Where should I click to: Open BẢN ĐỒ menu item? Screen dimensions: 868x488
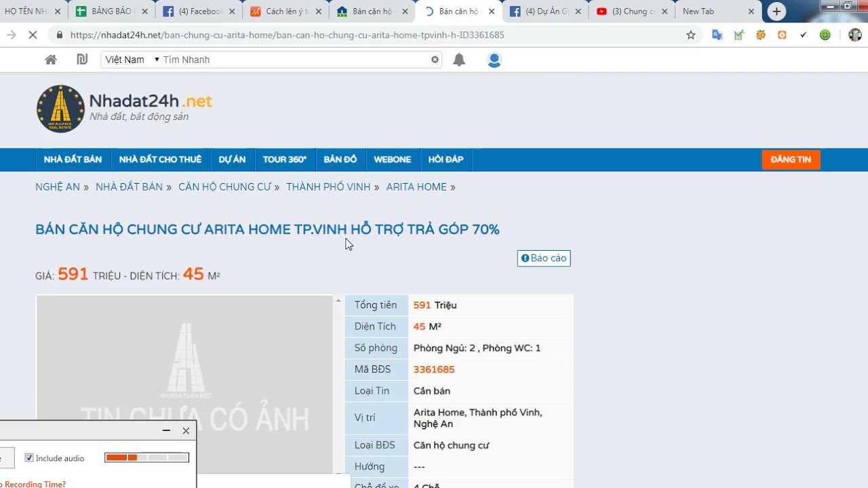(340, 160)
